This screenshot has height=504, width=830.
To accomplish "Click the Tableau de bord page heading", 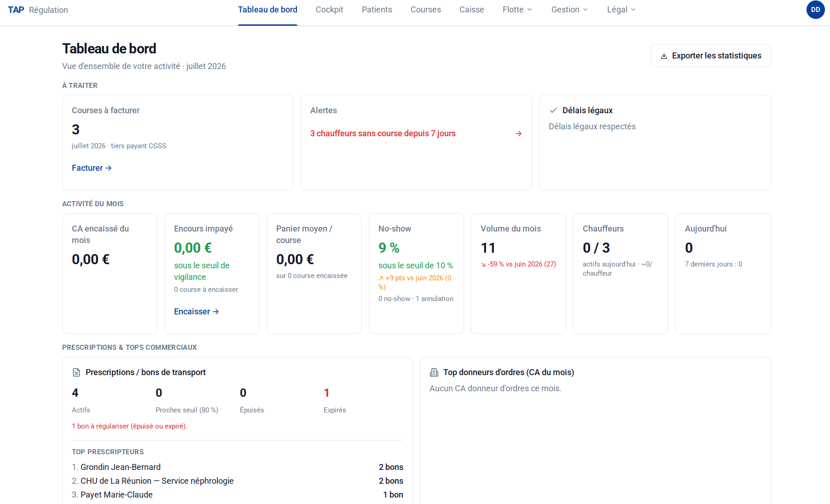I will click(x=109, y=49).
